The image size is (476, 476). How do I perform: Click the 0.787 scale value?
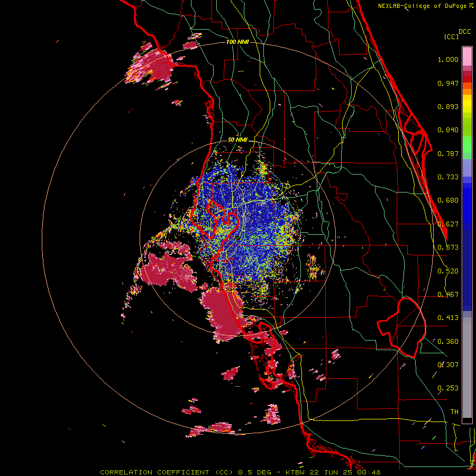point(448,153)
